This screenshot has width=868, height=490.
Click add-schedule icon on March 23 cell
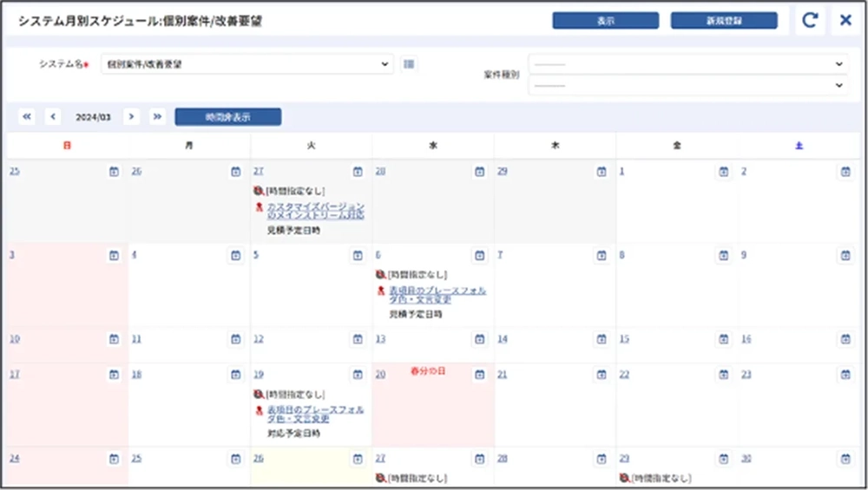point(845,375)
